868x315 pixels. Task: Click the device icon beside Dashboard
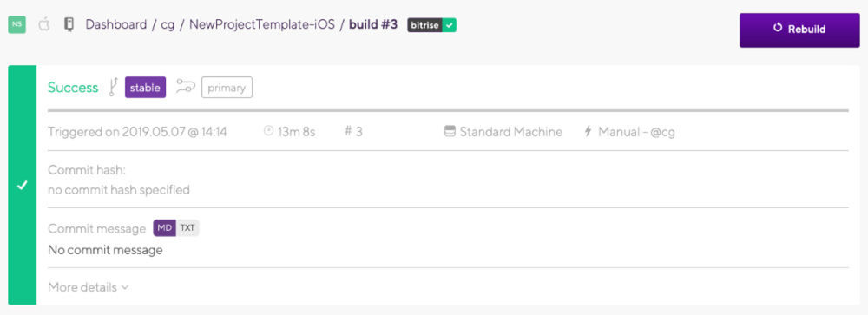[69, 25]
